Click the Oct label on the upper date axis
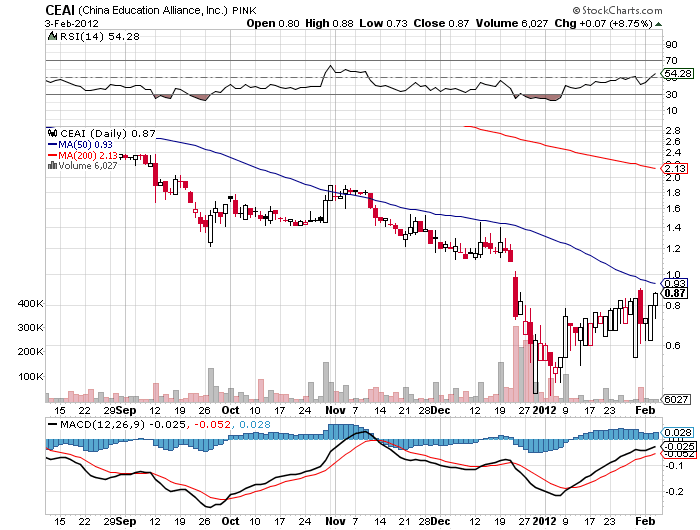 tap(230, 410)
